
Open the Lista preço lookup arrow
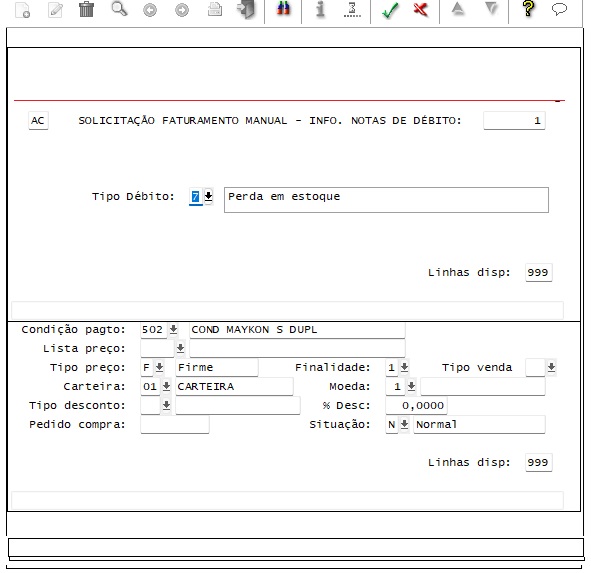[x=180, y=348]
